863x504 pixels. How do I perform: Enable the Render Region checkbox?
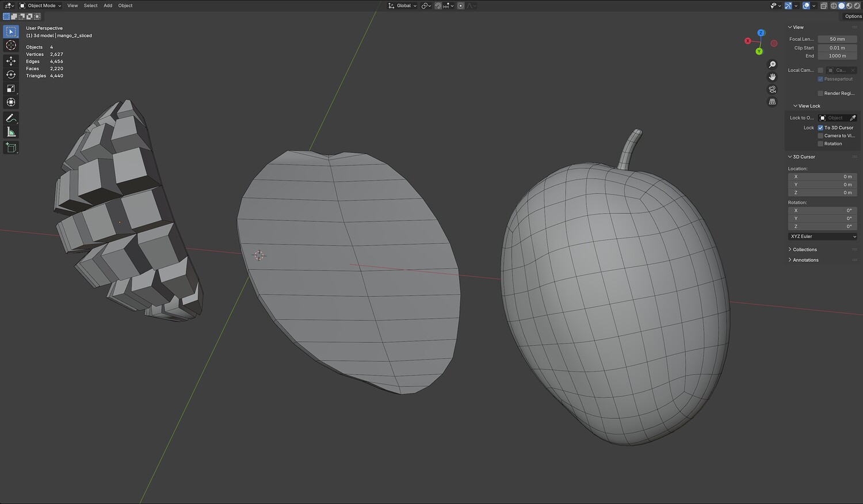[820, 93]
